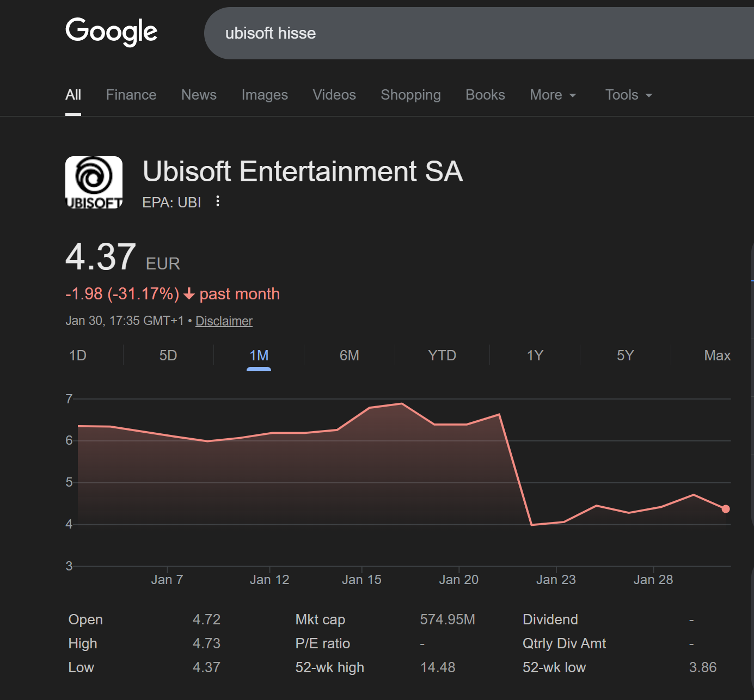Click the Jan 12 axis label

click(x=269, y=580)
